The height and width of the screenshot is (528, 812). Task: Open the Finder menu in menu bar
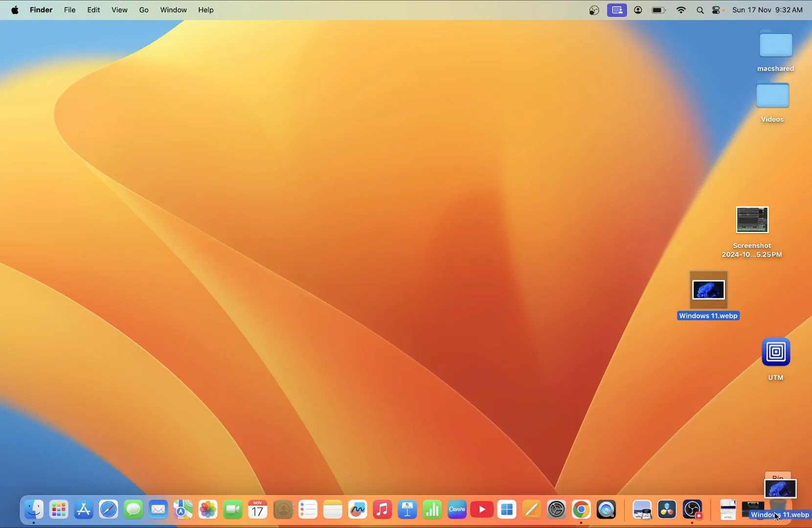click(x=41, y=10)
